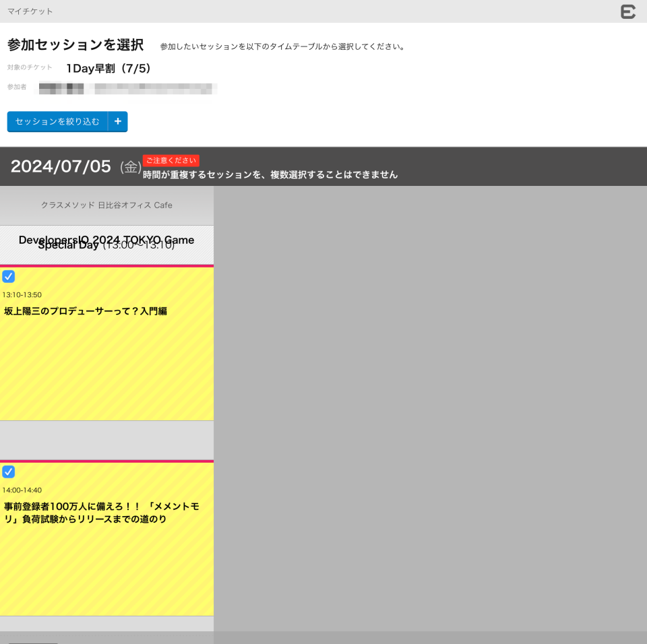Open the filter expander on the blue button
This screenshot has height=644, width=647.
117,121
